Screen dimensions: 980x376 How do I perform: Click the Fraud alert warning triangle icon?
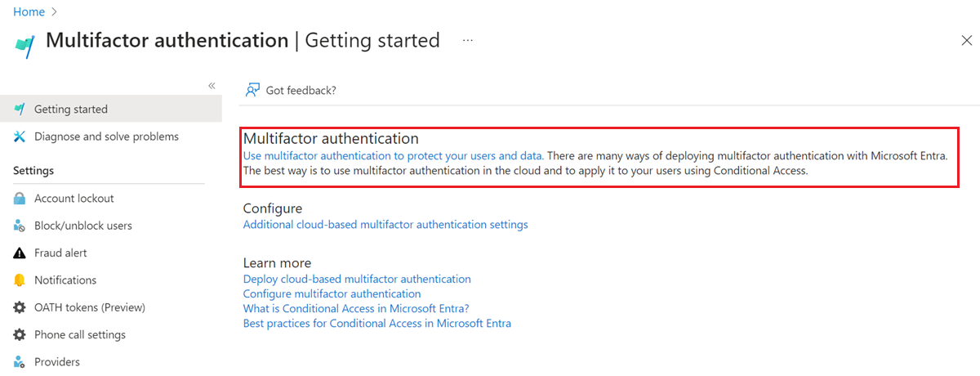[20, 253]
